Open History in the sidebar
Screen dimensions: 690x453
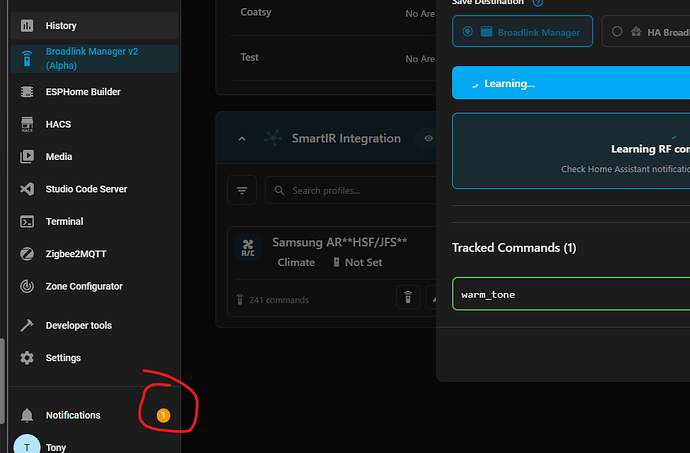[x=27, y=25]
